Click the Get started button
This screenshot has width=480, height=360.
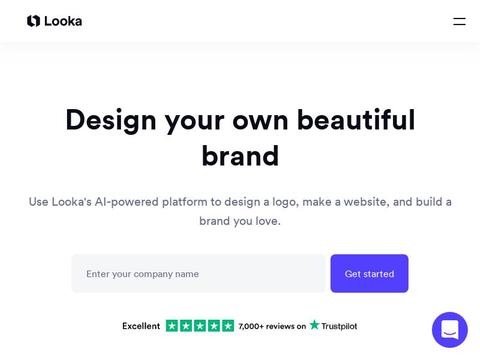tap(369, 274)
